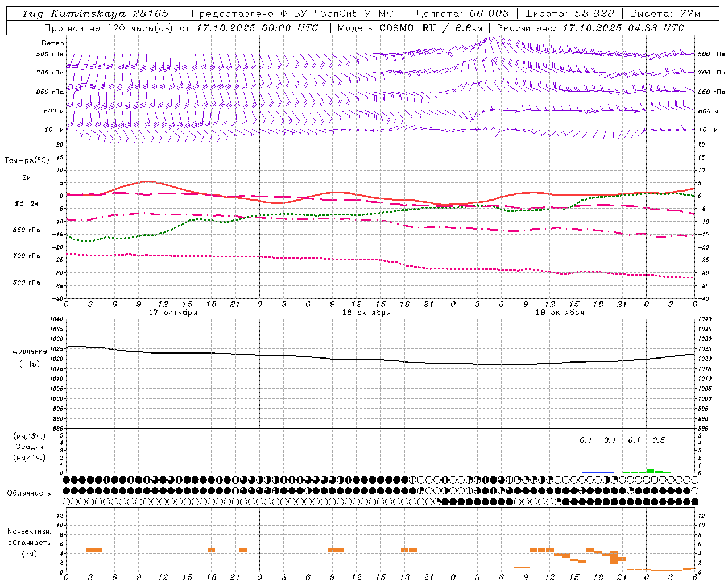Click the dotted pink line sample under the 500 гПа temperature legend

tap(25, 289)
